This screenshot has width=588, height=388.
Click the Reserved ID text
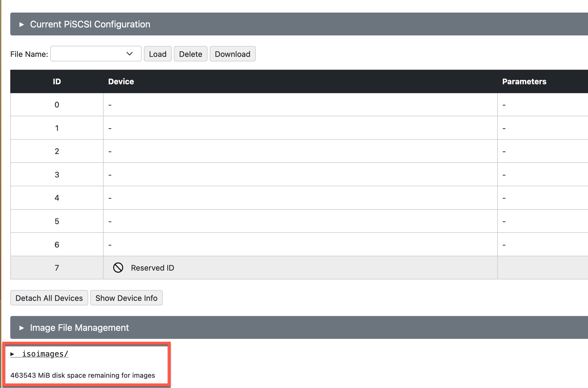(152, 268)
